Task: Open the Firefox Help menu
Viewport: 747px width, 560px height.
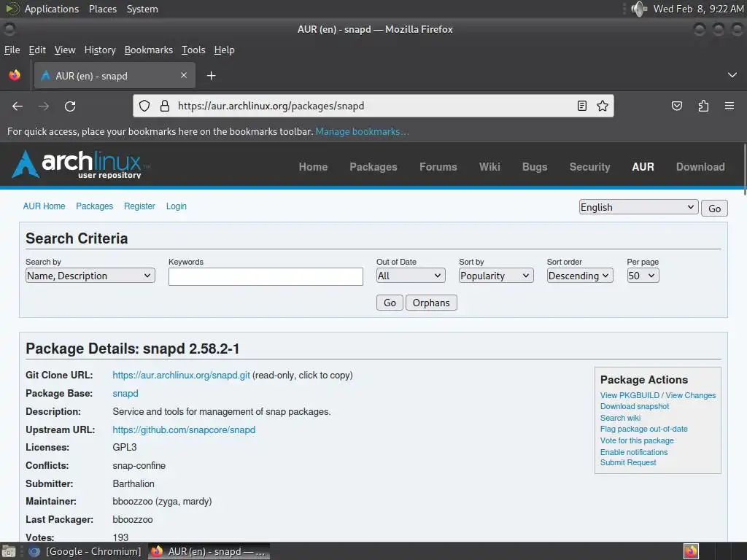Action: [225, 50]
